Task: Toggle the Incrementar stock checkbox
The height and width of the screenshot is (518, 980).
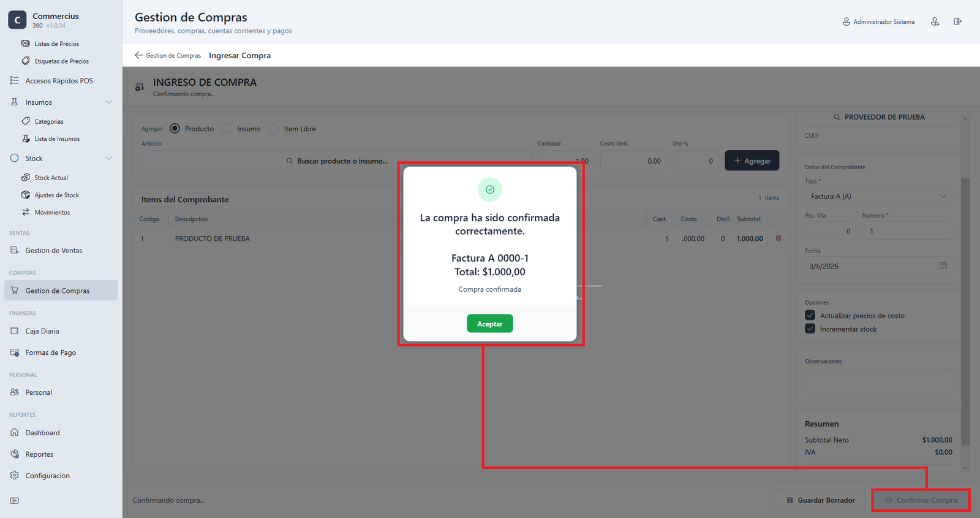Action: click(810, 329)
